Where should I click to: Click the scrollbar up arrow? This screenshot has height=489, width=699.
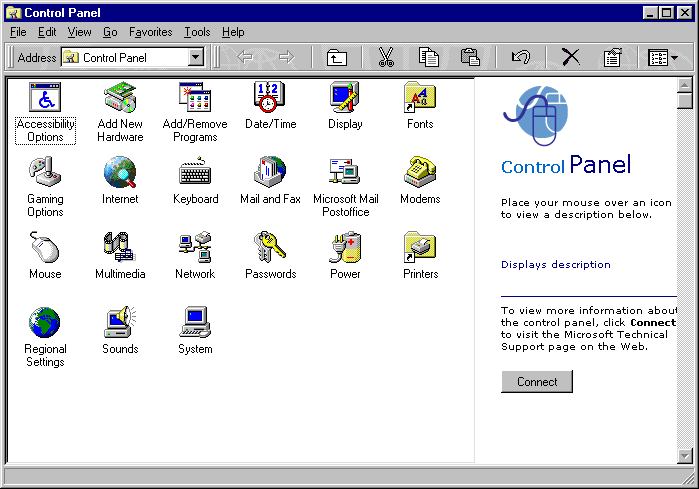(x=685, y=85)
